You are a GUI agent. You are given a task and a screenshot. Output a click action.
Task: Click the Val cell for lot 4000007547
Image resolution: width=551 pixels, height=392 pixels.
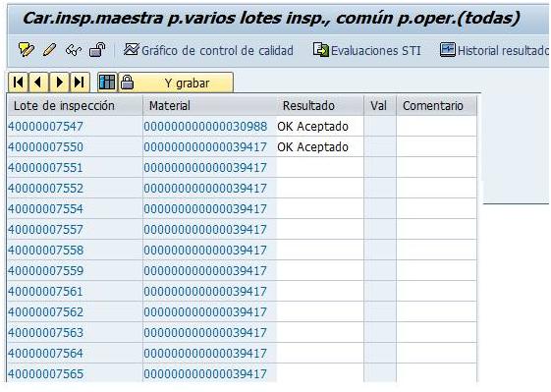click(380, 126)
